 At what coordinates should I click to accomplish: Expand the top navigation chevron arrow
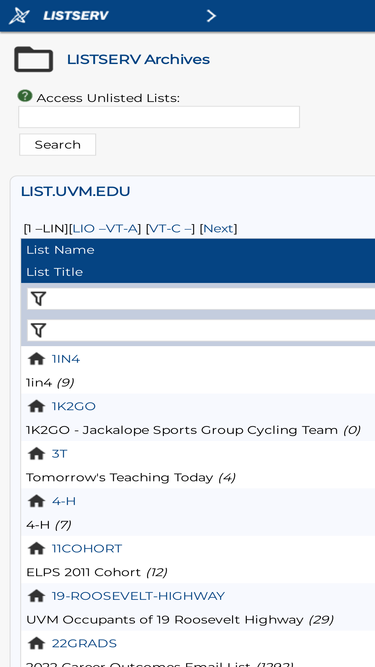tap(211, 16)
